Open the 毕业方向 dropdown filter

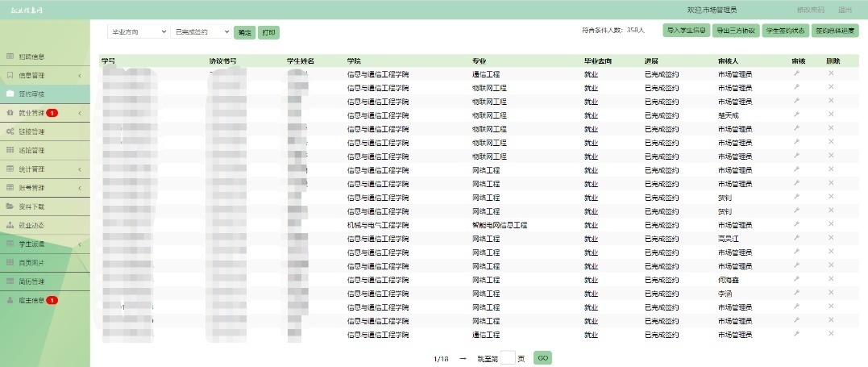[138, 32]
